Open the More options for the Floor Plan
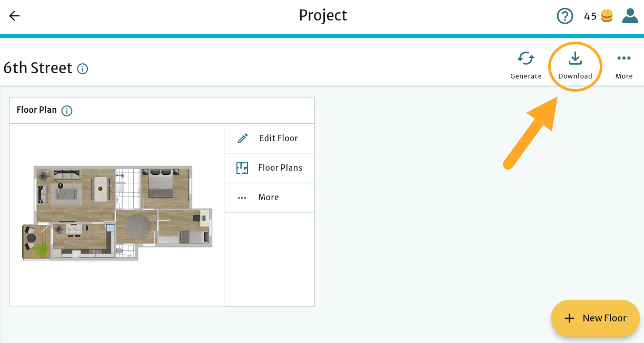This screenshot has width=644, height=343. tap(242, 197)
